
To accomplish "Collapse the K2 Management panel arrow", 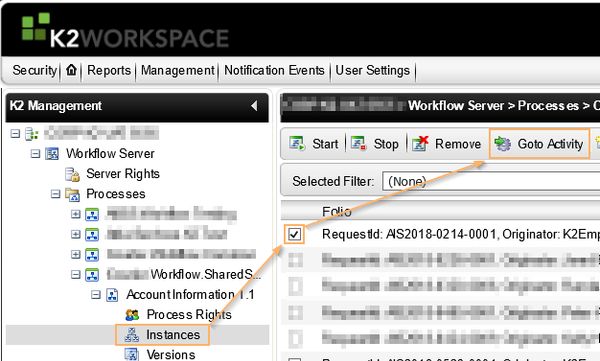I will pyautogui.click(x=254, y=106).
